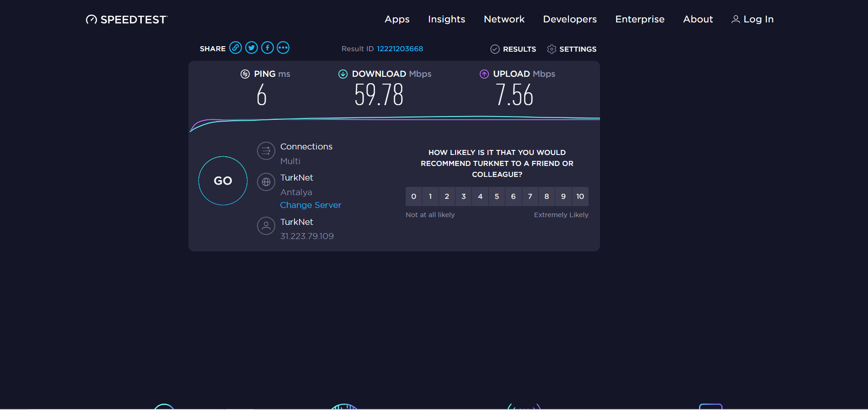This screenshot has height=410, width=868.
Task: Click Change Server link
Action: coord(311,205)
